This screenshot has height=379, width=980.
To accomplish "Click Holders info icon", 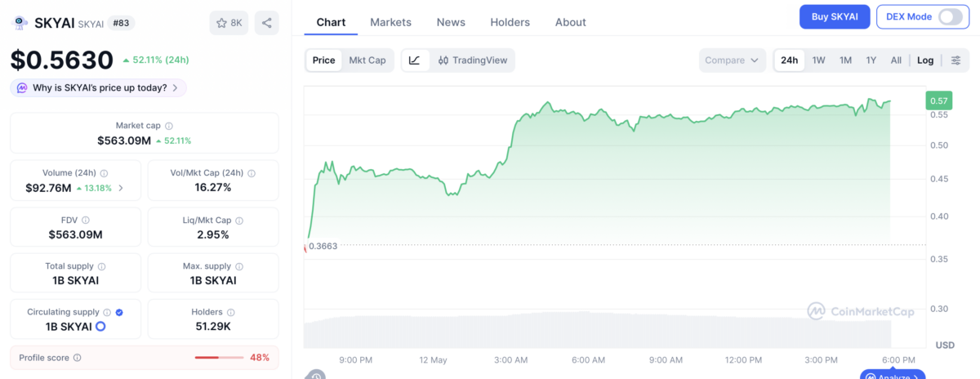I will tap(231, 312).
